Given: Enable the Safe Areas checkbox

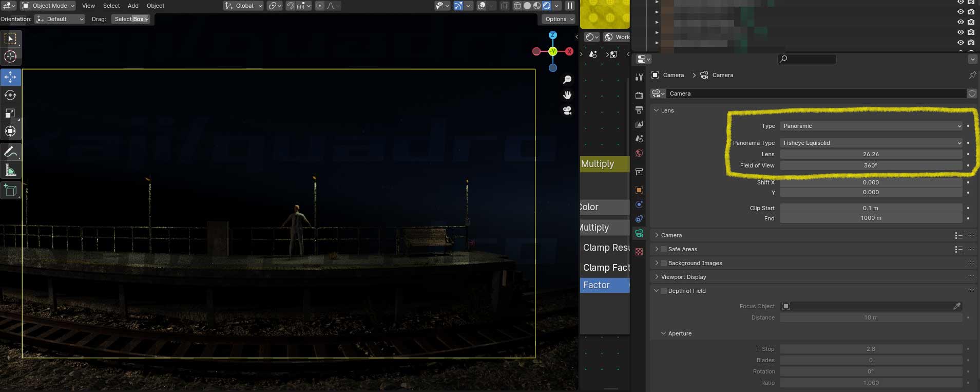Looking at the screenshot, I should 664,249.
